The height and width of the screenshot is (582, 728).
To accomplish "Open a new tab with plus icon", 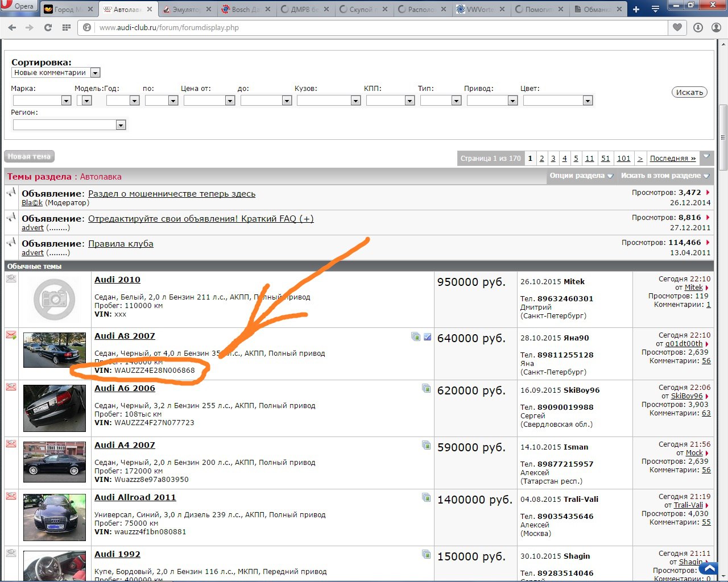I will click(636, 9).
